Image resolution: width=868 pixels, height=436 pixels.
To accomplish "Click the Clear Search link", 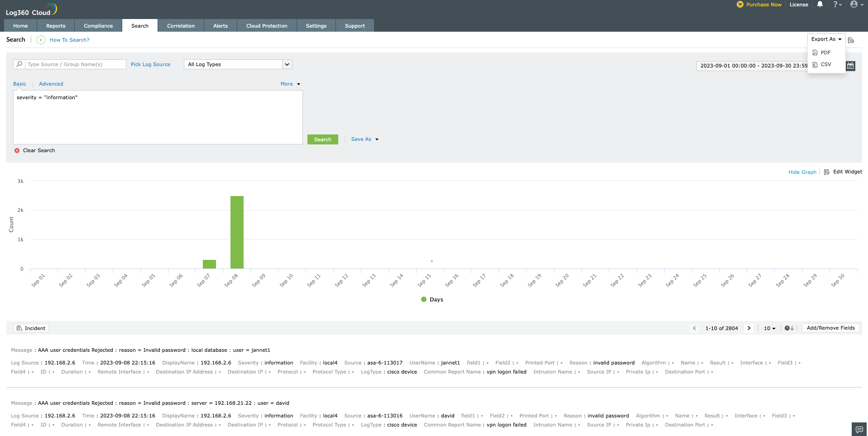I will (x=39, y=150).
